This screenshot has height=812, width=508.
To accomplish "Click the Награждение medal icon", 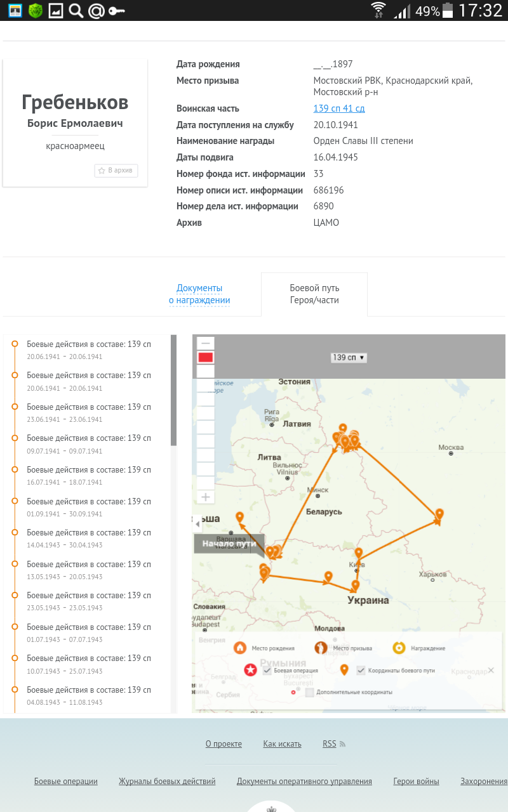I will coord(399,648).
